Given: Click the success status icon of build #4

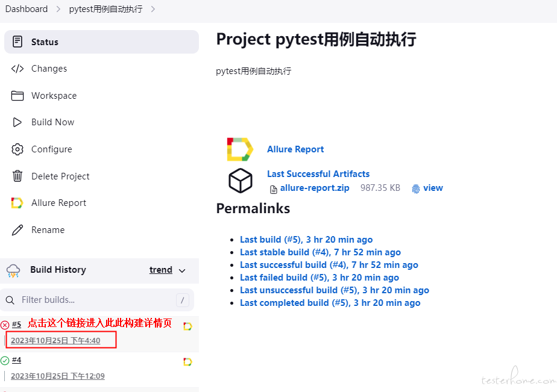Looking at the screenshot, I should coord(5,361).
